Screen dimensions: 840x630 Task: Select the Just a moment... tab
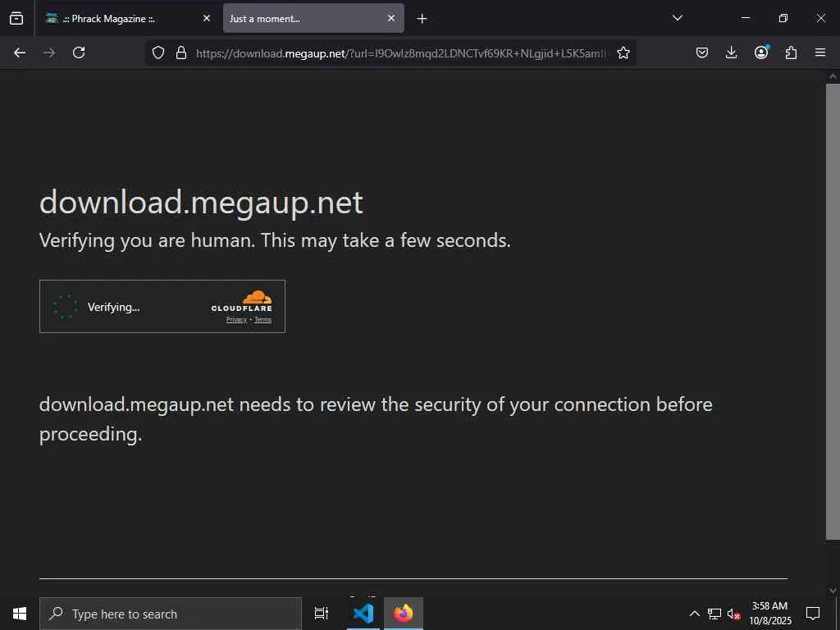(313, 18)
